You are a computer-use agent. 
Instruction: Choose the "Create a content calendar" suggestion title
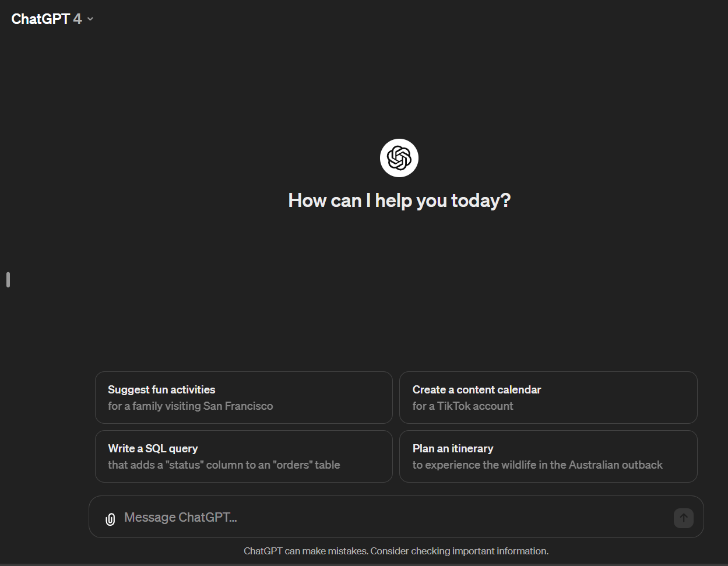(x=476, y=389)
